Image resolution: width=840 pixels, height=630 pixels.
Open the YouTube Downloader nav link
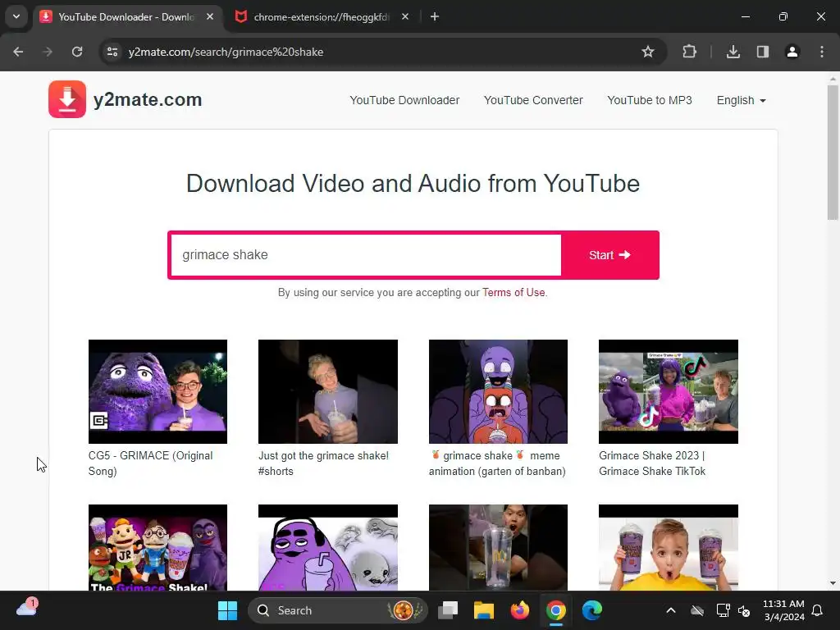pyautogui.click(x=404, y=100)
